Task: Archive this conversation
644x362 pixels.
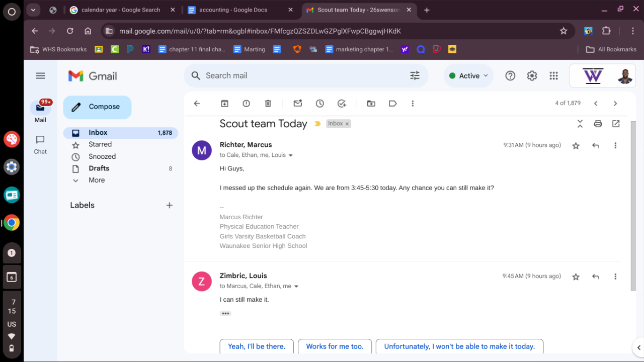Action: [x=224, y=104]
